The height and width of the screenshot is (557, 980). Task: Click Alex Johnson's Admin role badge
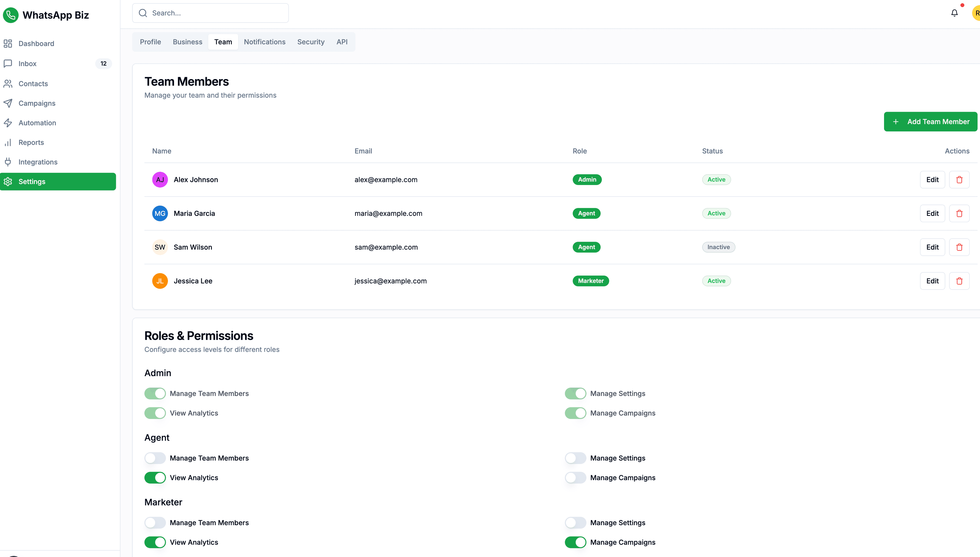pyautogui.click(x=587, y=180)
